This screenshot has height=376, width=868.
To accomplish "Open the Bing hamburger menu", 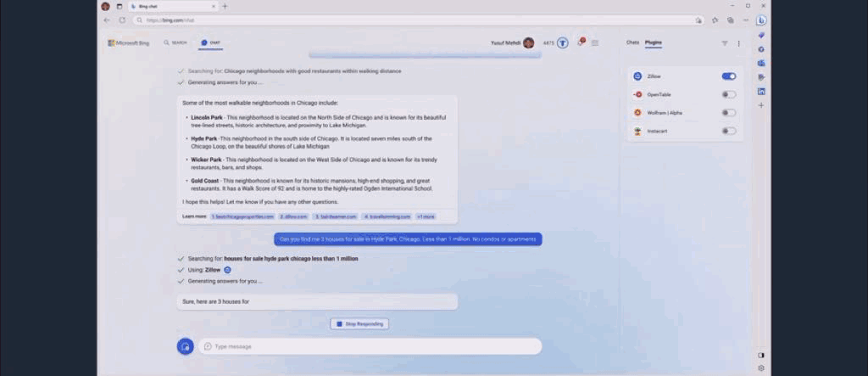I will coord(595,42).
